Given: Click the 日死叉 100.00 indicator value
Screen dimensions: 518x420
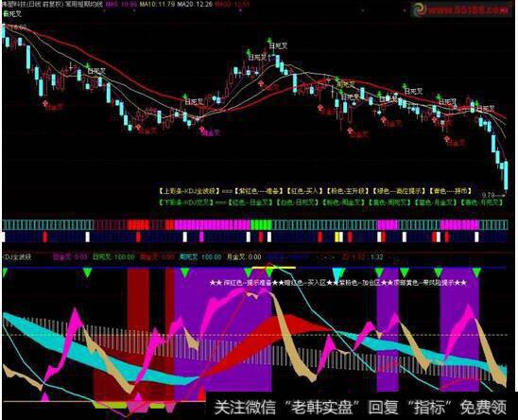Looking at the screenshot, I should (113, 256).
